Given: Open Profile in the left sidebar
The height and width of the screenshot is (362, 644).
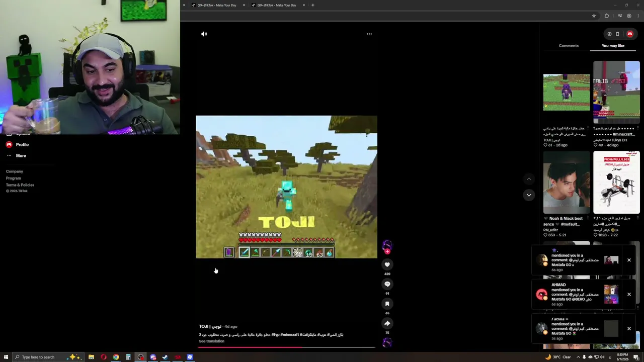Looking at the screenshot, I should click(x=18, y=145).
